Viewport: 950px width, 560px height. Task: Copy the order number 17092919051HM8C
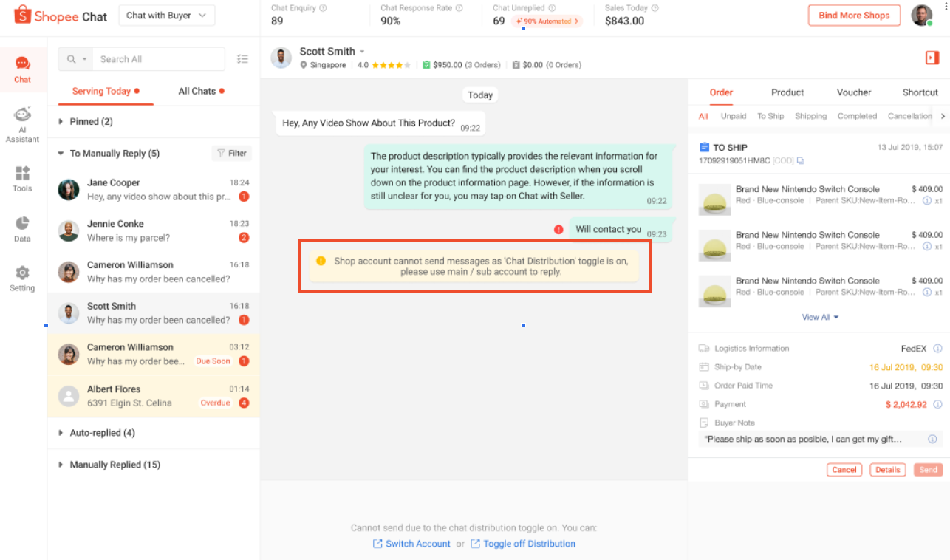coord(800,161)
